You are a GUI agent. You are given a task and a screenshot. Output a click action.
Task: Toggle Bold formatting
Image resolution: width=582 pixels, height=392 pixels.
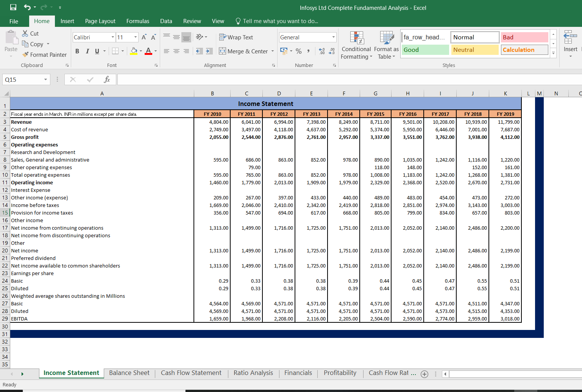(x=77, y=51)
